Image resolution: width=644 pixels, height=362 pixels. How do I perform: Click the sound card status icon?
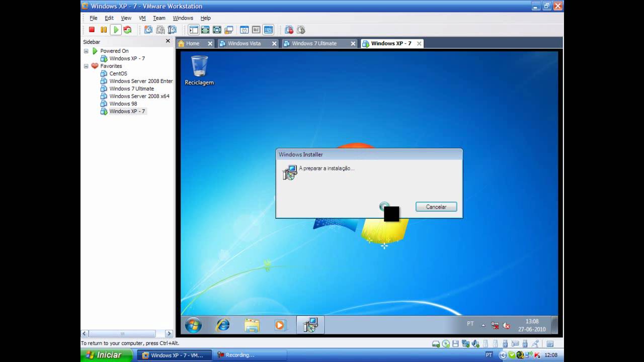pyautogui.click(x=475, y=344)
